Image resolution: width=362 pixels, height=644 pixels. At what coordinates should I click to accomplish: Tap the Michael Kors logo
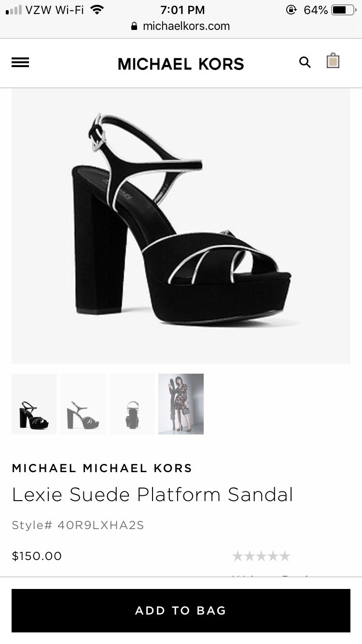click(181, 64)
